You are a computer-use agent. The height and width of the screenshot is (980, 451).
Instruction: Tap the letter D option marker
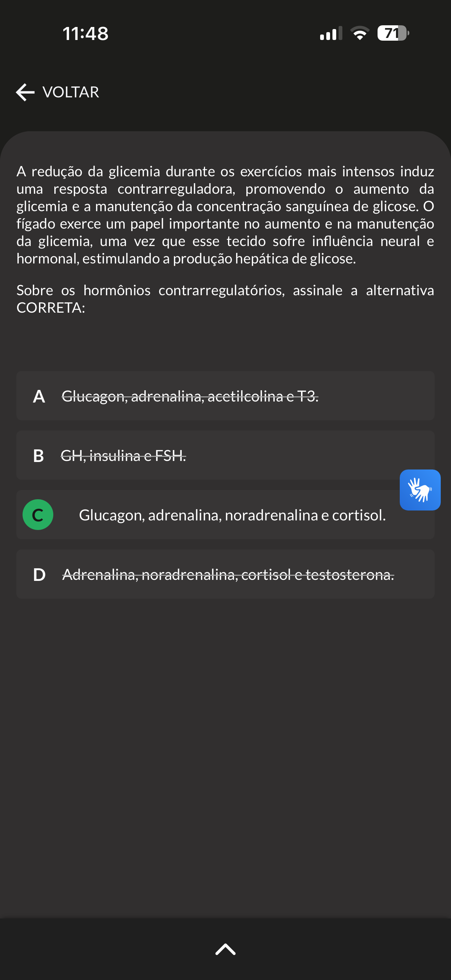(x=39, y=574)
